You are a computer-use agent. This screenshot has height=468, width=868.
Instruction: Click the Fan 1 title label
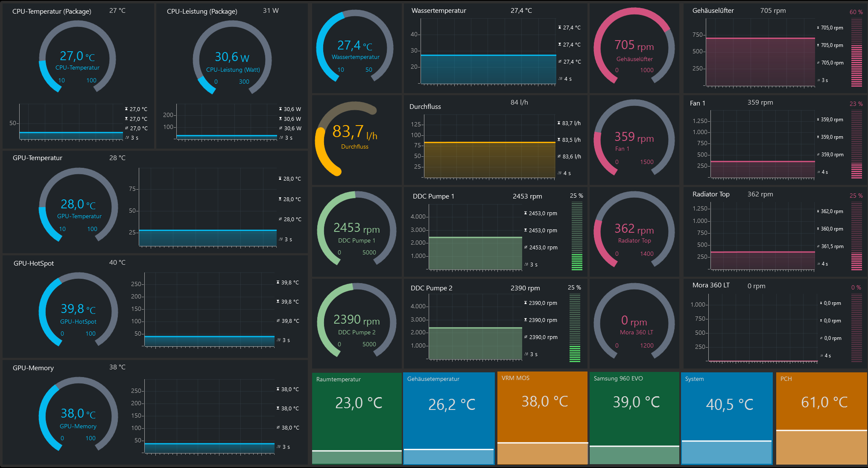(x=697, y=103)
